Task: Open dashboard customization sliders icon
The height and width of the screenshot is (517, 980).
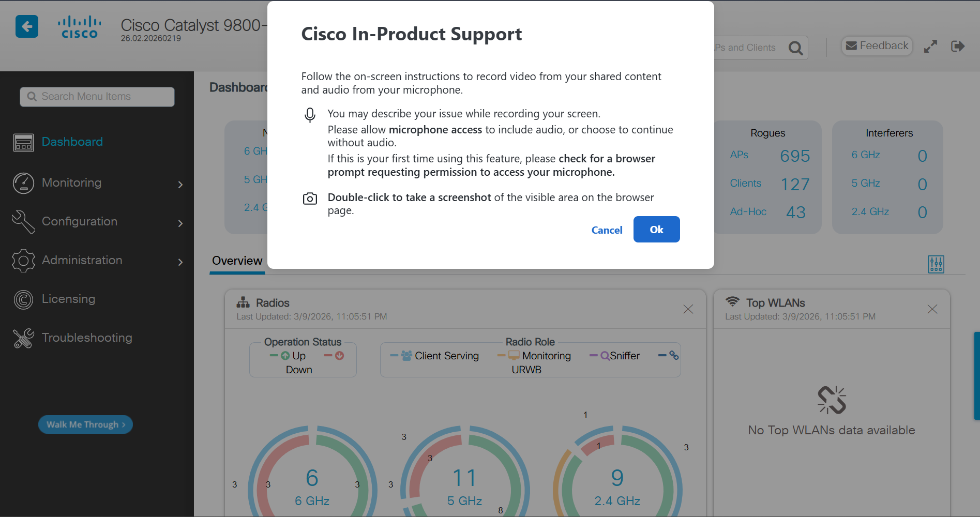Action: click(936, 264)
